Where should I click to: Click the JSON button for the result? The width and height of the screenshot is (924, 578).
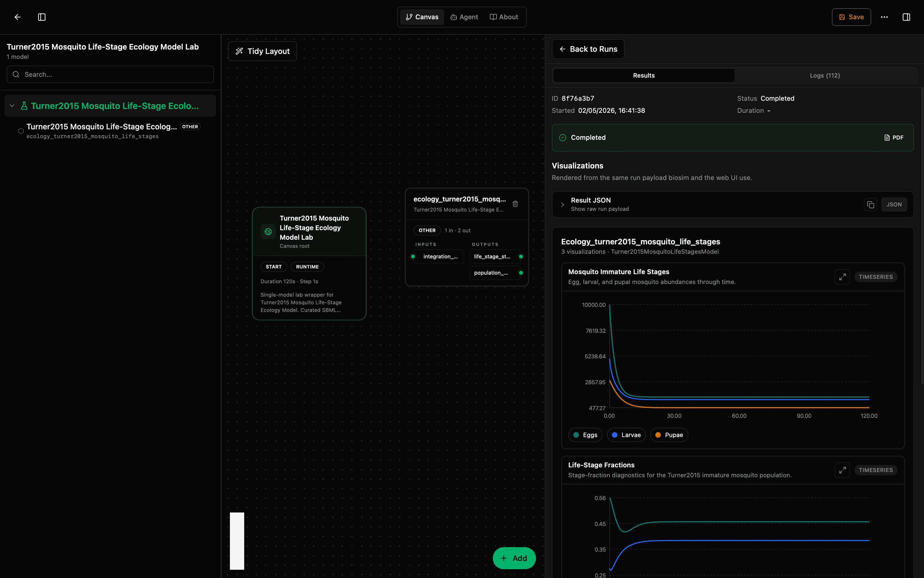pyautogui.click(x=894, y=205)
